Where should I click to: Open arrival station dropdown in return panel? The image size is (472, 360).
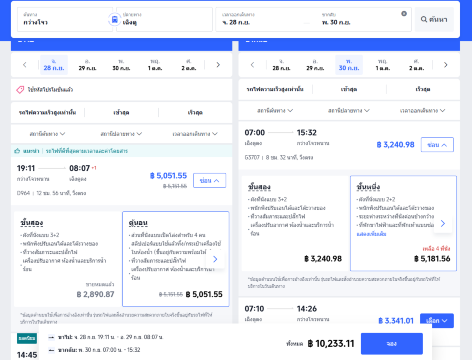pyautogui.click(x=349, y=110)
